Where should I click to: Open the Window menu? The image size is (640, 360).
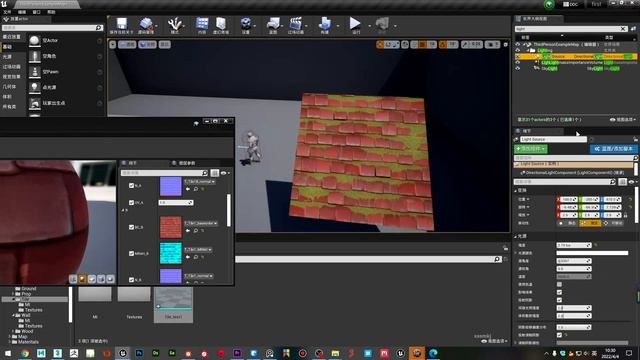coord(36,12)
